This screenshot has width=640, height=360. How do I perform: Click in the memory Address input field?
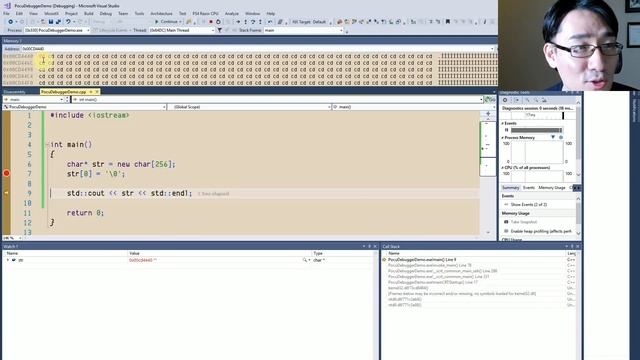click(x=255, y=49)
